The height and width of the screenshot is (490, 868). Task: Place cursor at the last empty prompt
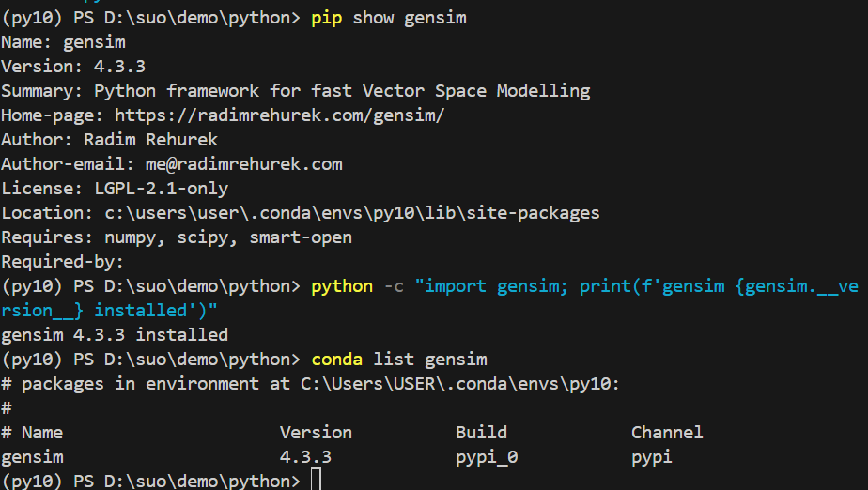click(x=315, y=482)
